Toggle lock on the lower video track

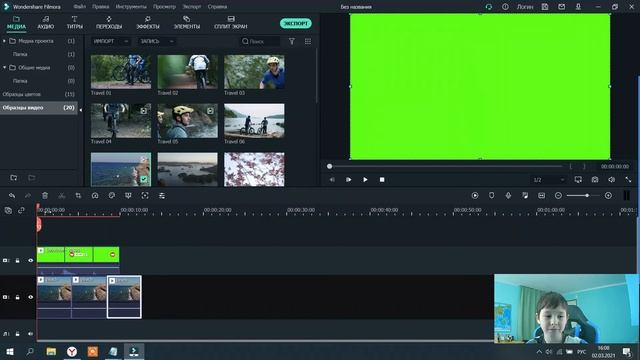[x=17, y=297]
